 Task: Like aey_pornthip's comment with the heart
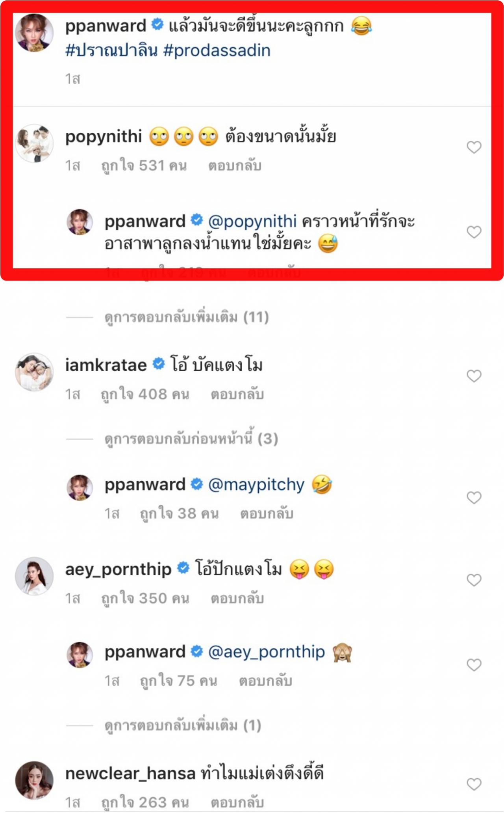474,580
